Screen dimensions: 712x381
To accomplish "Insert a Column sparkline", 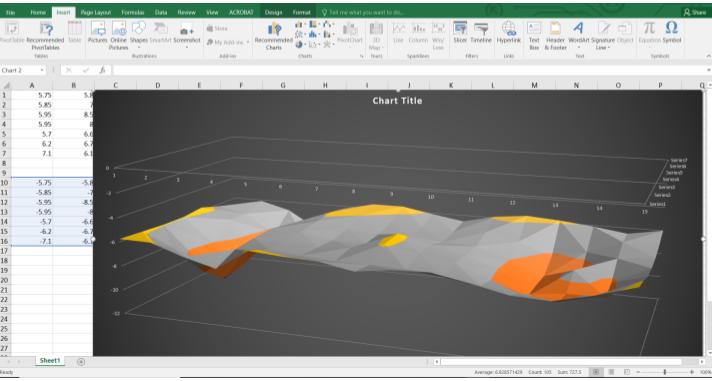I will tap(418, 33).
